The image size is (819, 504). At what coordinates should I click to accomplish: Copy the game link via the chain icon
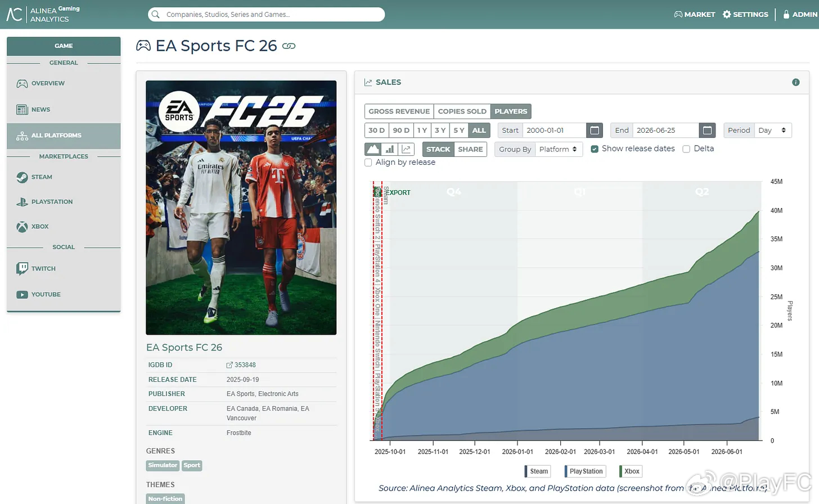(x=289, y=46)
